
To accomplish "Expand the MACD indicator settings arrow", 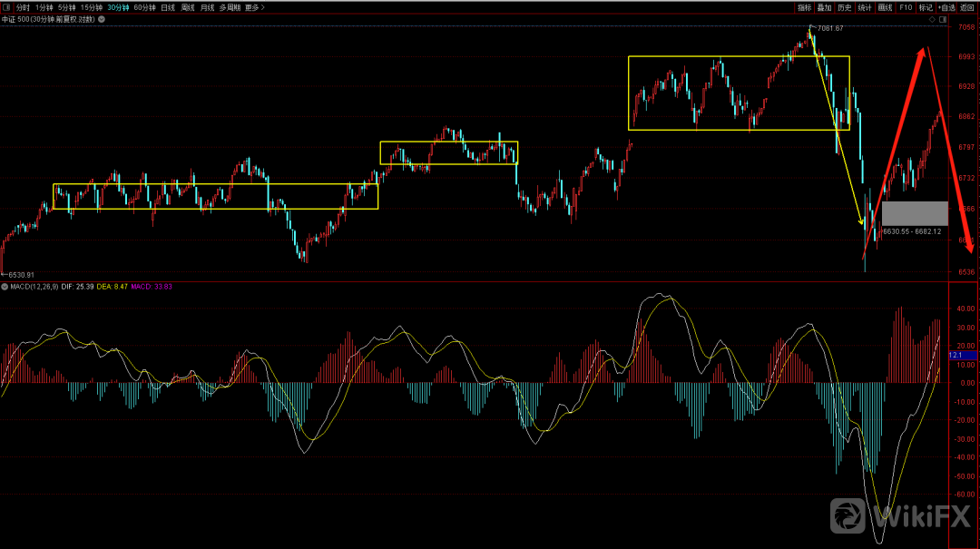I will 5,287.
